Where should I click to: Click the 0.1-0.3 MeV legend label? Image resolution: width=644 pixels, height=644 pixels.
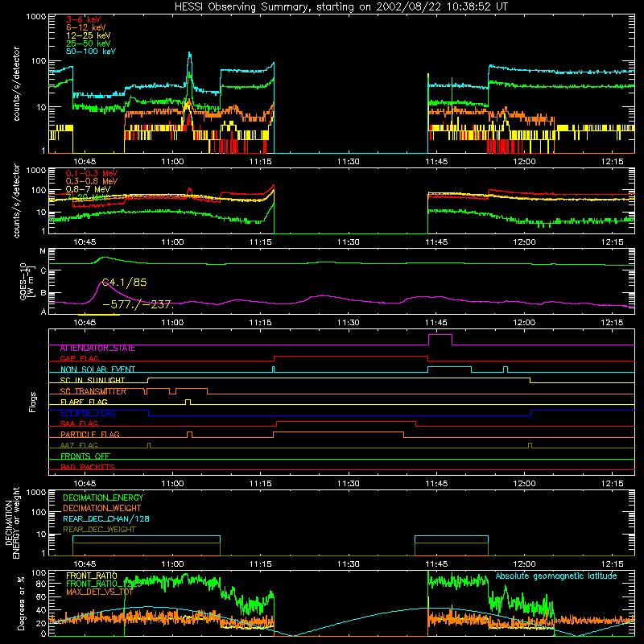pos(92,173)
